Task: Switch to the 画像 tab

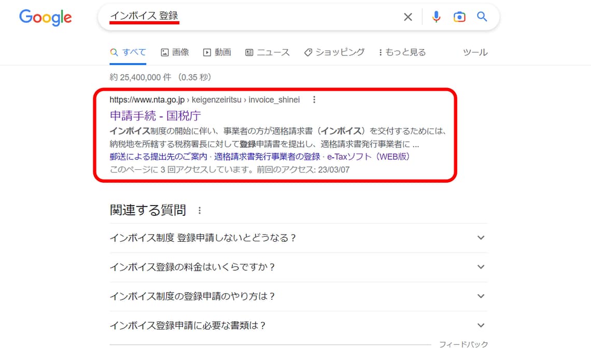Action: [175, 52]
